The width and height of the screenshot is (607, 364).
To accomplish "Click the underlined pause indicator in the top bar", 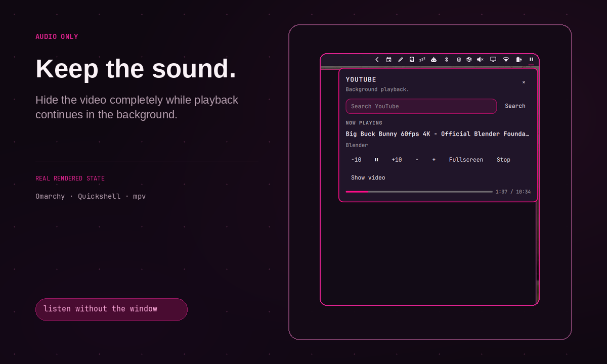I will (531, 60).
